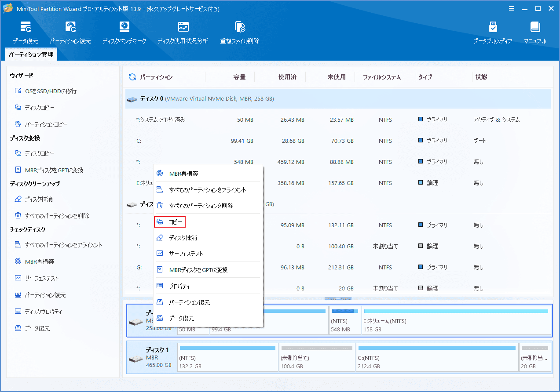Viewport: 560px width, 392px height.
Task: Open the データ復元 tool in the top toolbar
Action: click(25, 32)
